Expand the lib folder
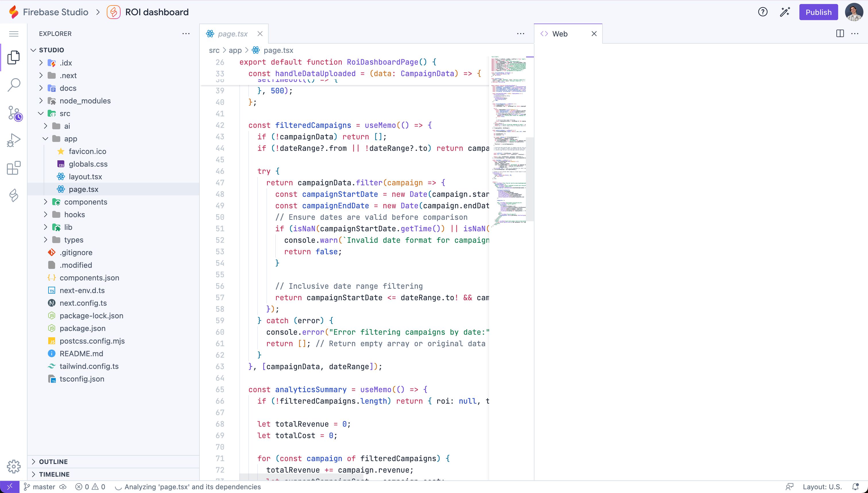 [x=46, y=227]
